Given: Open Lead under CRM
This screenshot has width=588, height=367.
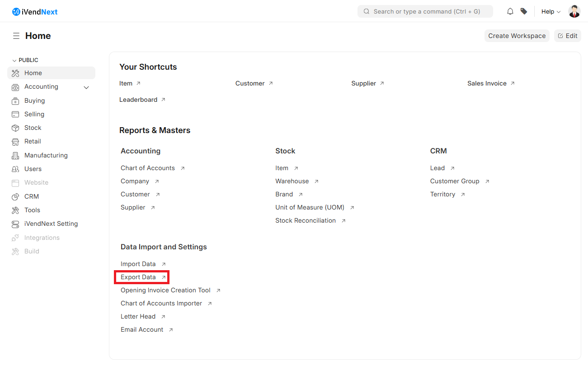Looking at the screenshot, I should (437, 168).
